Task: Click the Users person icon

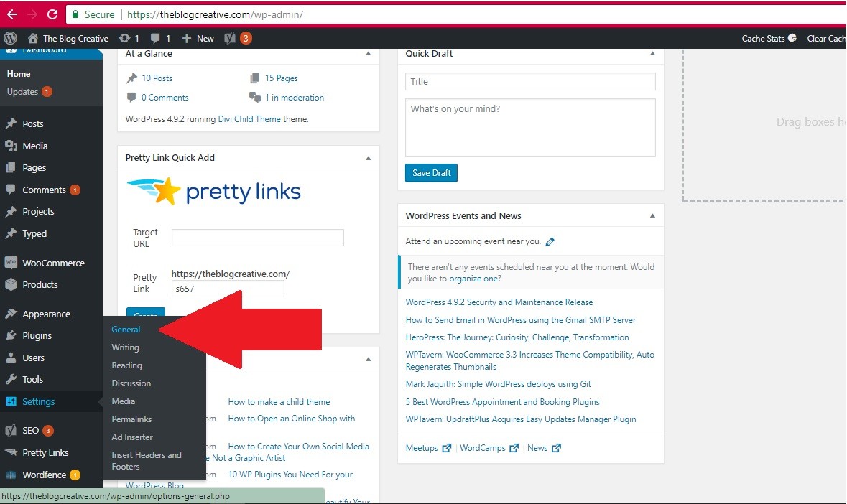Action: [11, 358]
